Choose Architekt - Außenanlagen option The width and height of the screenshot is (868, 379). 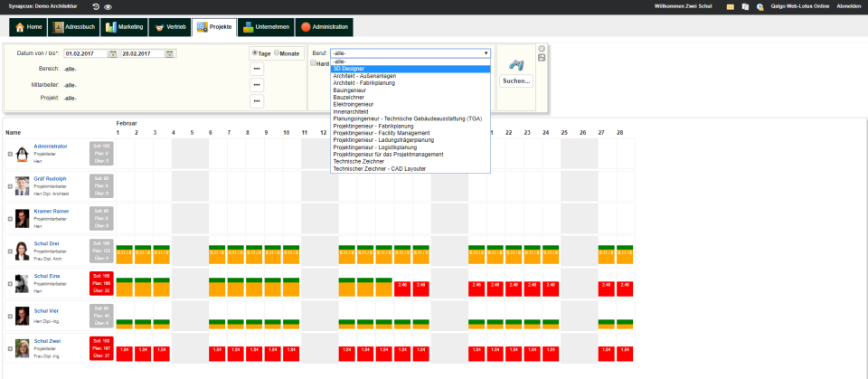tap(410, 75)
